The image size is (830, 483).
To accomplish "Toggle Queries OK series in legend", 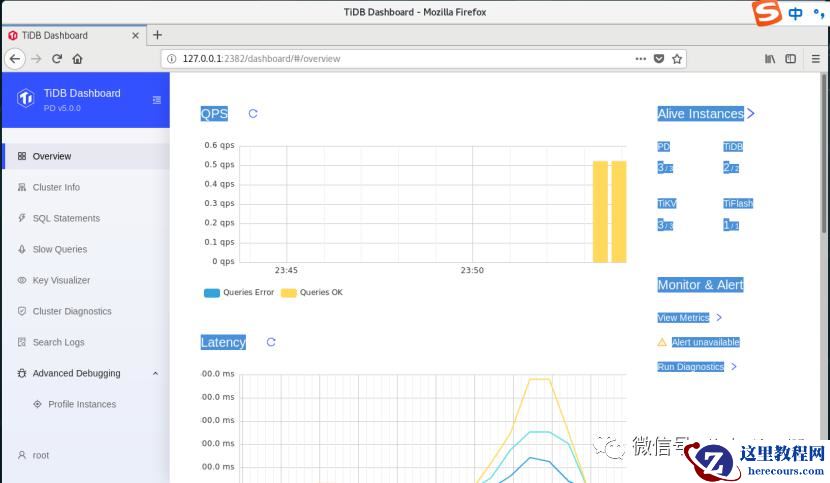I will (x=312, y=293).
